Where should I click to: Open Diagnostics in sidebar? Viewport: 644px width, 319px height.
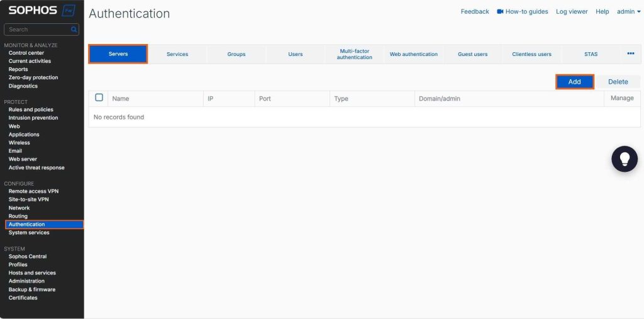[23, 86]
